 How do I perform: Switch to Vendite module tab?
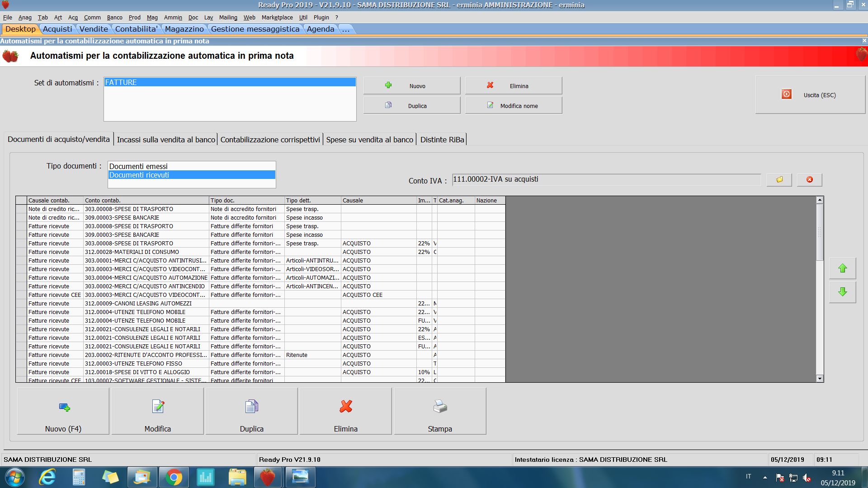point(94,29)
